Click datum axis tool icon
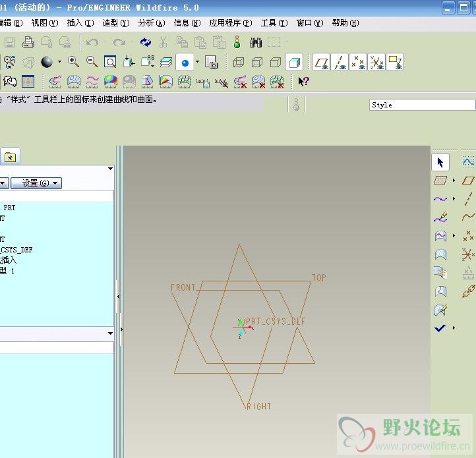Viewport: 476px width, 458px height. [468, 199]
